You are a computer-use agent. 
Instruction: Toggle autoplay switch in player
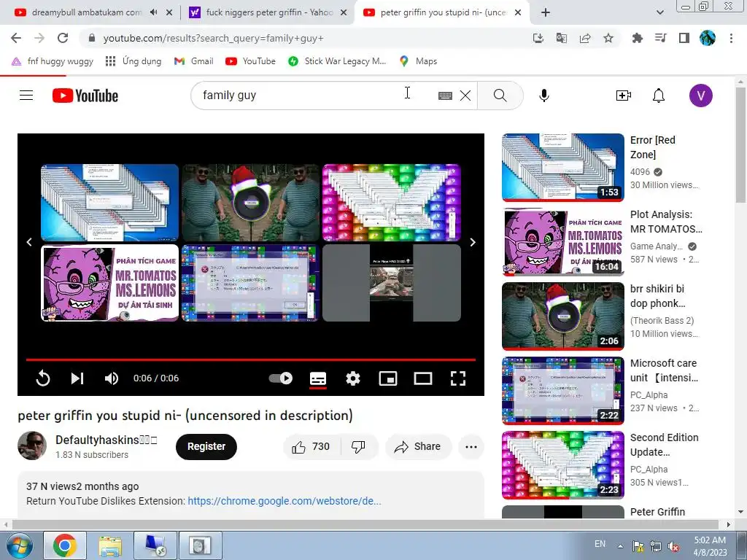point(281,378)
